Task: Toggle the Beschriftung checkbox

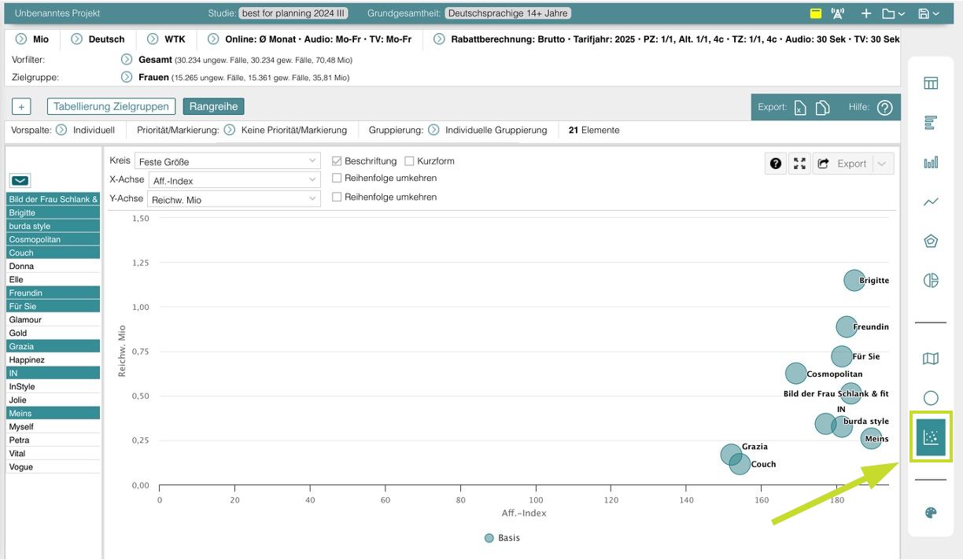Action: (x=338, y=161)
